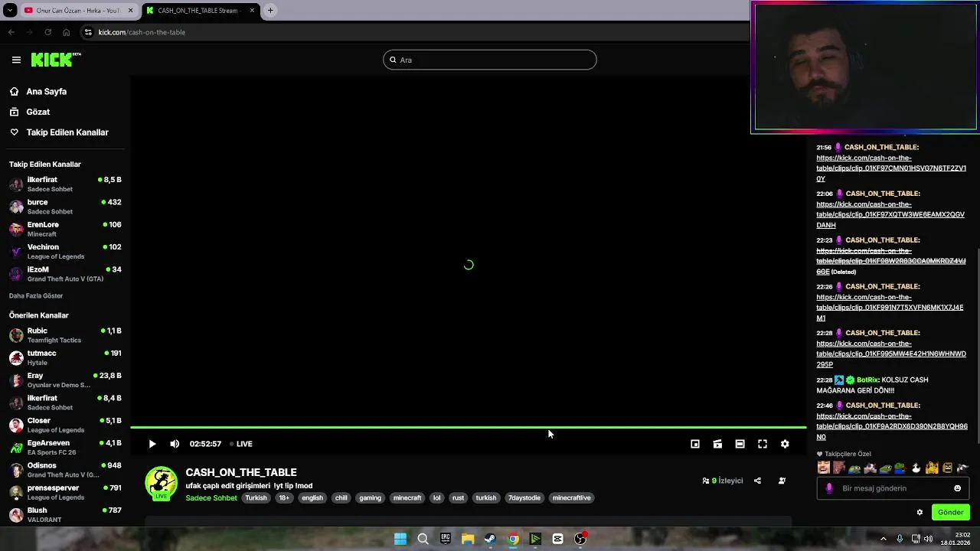Mute the player volume
This screenshot has height=551, width=980.
point(175,444)
